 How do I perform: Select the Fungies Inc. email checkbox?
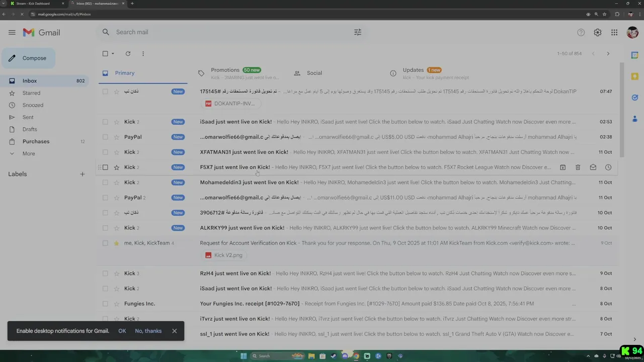[x=105, y=304]
